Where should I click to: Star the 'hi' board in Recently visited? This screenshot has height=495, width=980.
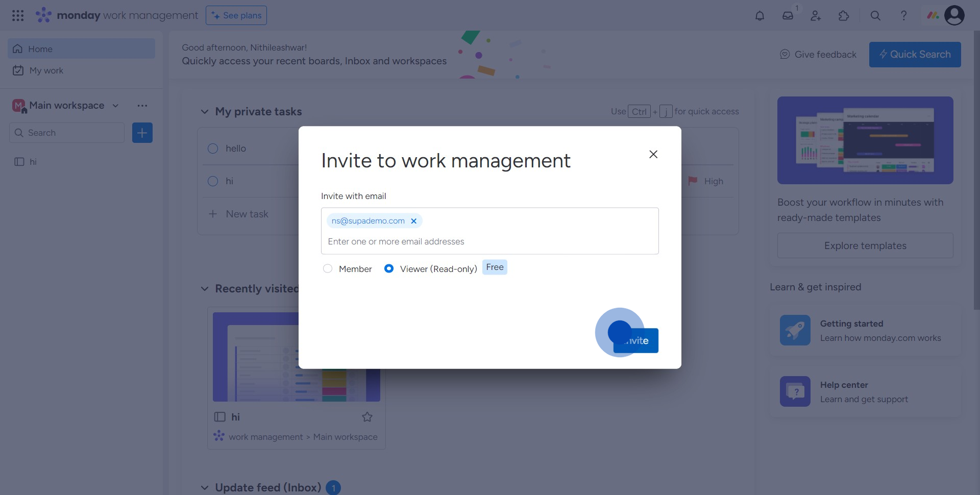tap(367, 417)
